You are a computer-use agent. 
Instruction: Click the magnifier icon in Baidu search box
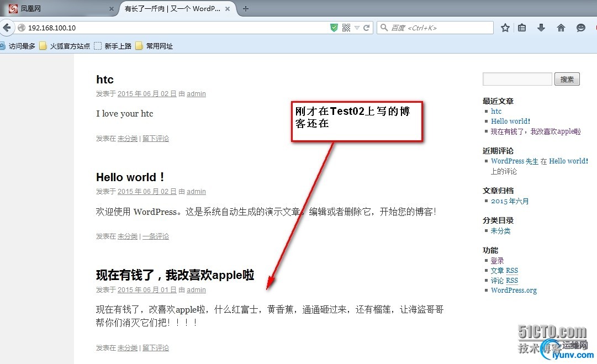[384, 28]
